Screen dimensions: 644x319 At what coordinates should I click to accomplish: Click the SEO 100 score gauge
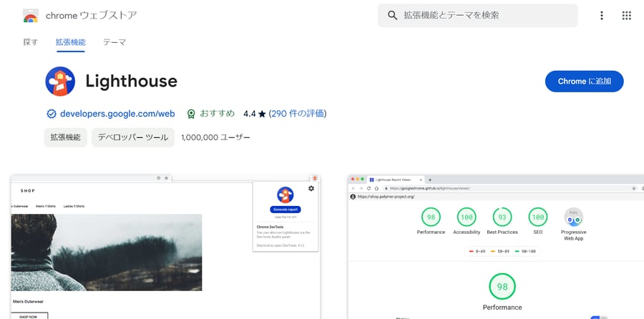(537, 217)
